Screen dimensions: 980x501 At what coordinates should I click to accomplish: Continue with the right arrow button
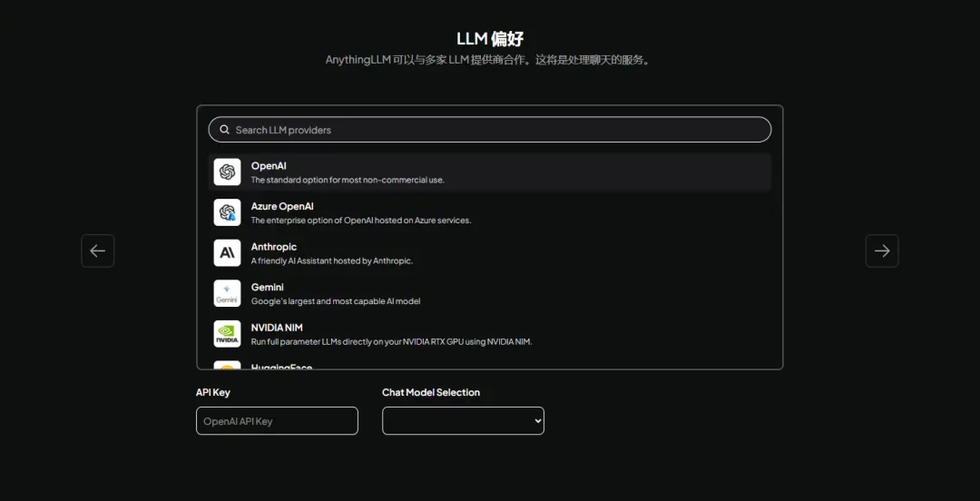click(882, 250)
